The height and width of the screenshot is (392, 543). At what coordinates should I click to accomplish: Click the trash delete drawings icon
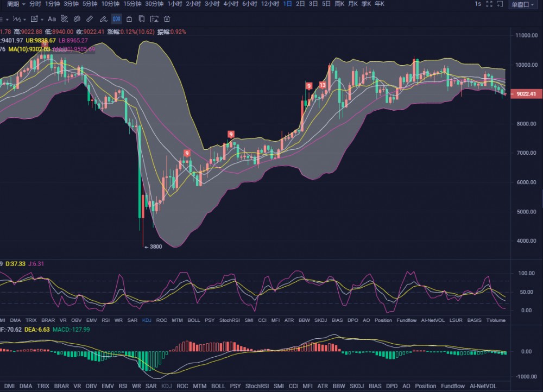[x=167, y=19]
